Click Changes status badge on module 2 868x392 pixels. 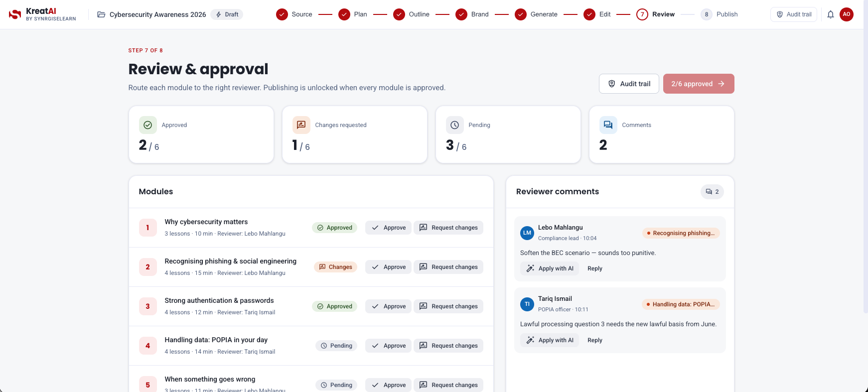click(x=336, y=267)
